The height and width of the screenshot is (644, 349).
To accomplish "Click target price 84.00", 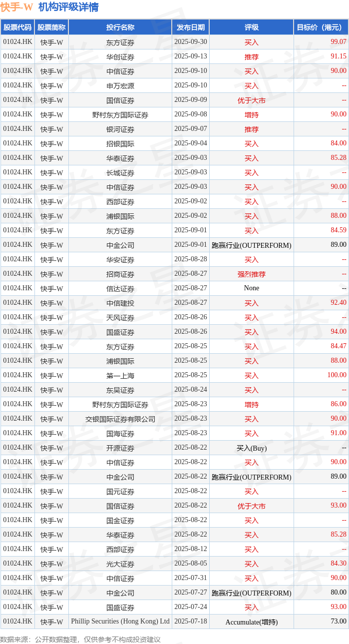I will point(339,143).
